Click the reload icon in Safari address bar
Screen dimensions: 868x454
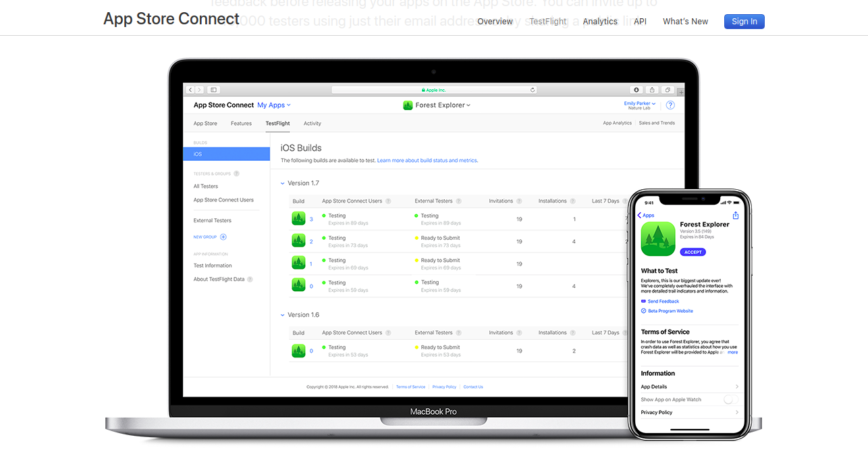(533, 89)
